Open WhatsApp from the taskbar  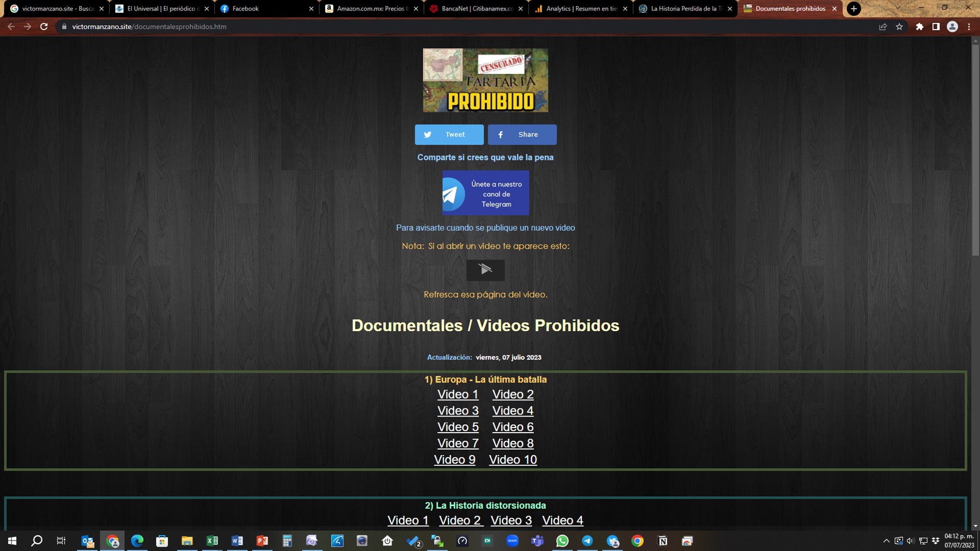(x=562, y=541)
